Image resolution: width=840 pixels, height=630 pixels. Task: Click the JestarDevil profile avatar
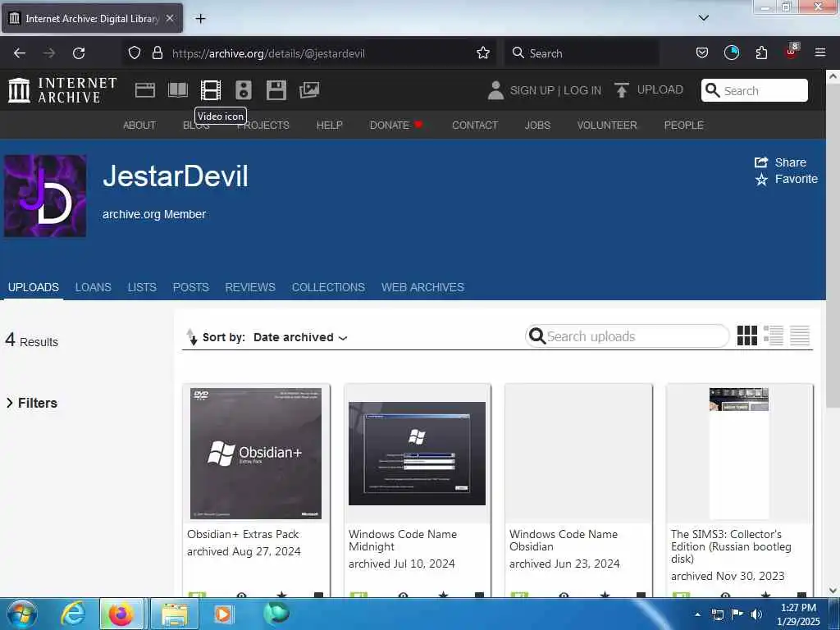click(x=45, y=196)
